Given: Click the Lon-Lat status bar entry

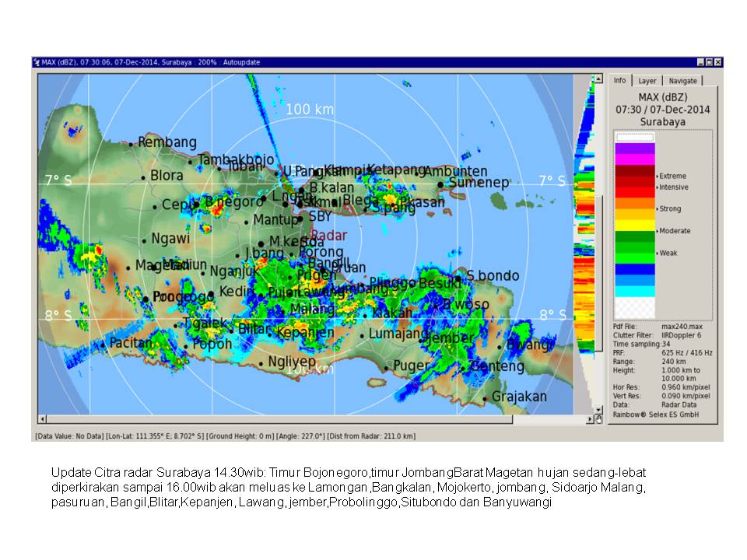Looking at the screenshot, I should click(x=154, y=436).
